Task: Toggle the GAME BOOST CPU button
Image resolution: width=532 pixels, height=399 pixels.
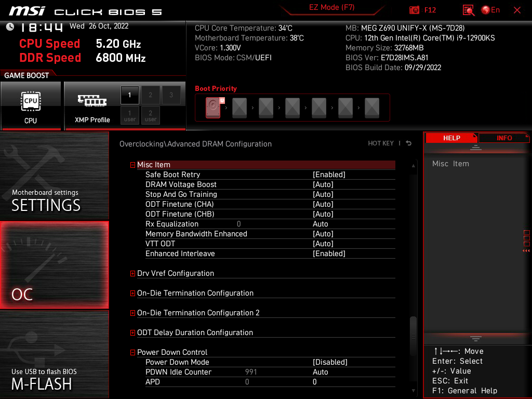Action: [31, 106]
